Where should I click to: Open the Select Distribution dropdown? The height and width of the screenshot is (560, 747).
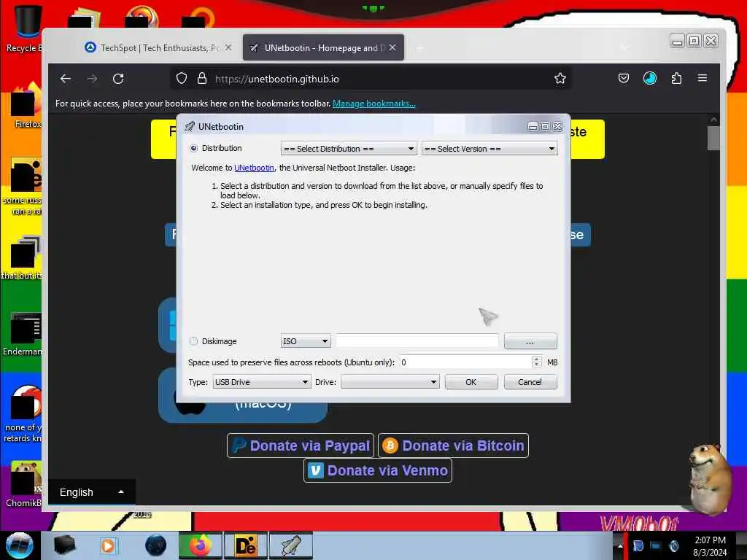349,149
